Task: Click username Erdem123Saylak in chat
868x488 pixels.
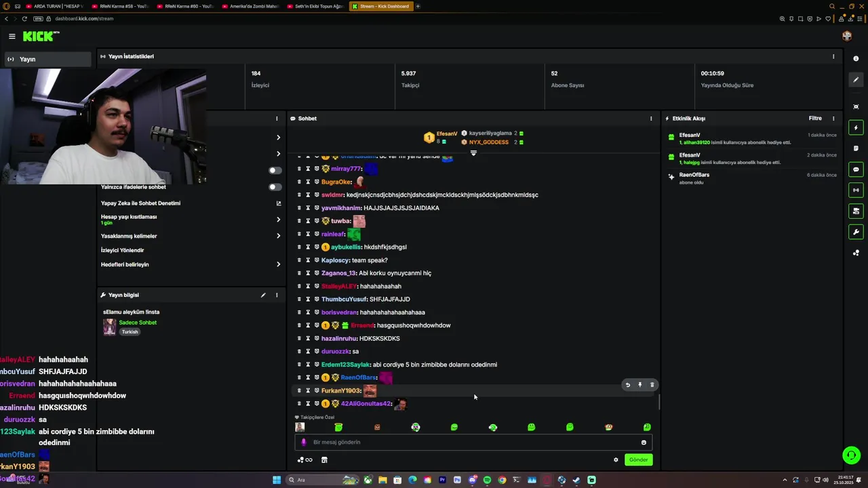Action: click(x=346, y=365)
